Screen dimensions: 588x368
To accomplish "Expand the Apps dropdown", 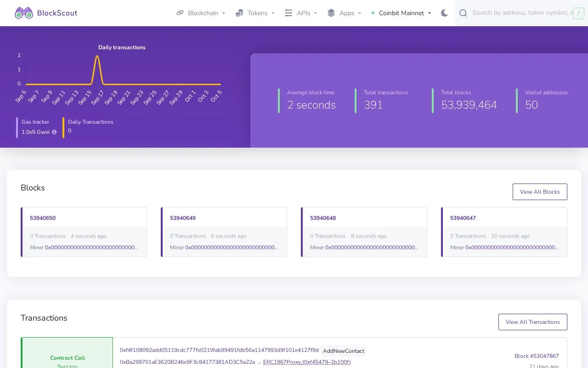I will tap(344, 13).
